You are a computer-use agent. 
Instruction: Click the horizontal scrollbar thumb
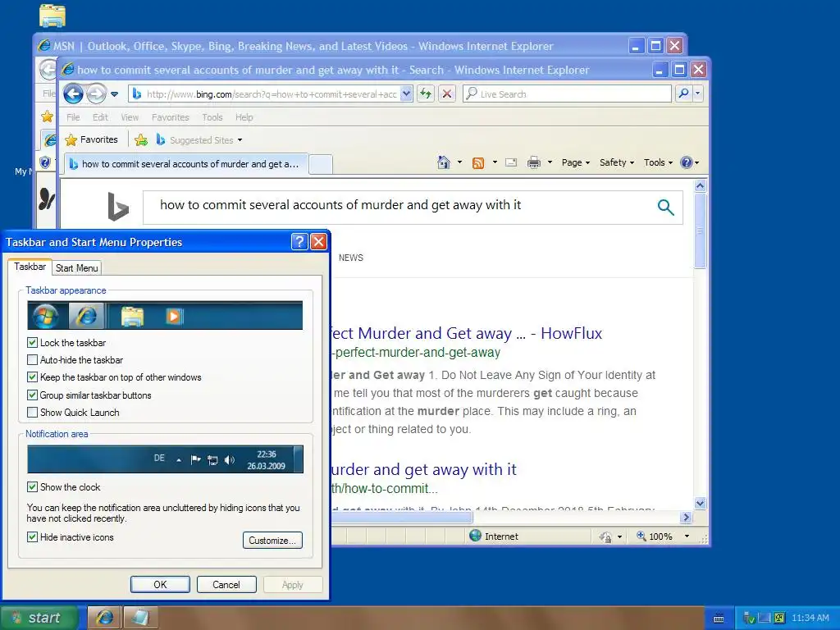(402, 518)
